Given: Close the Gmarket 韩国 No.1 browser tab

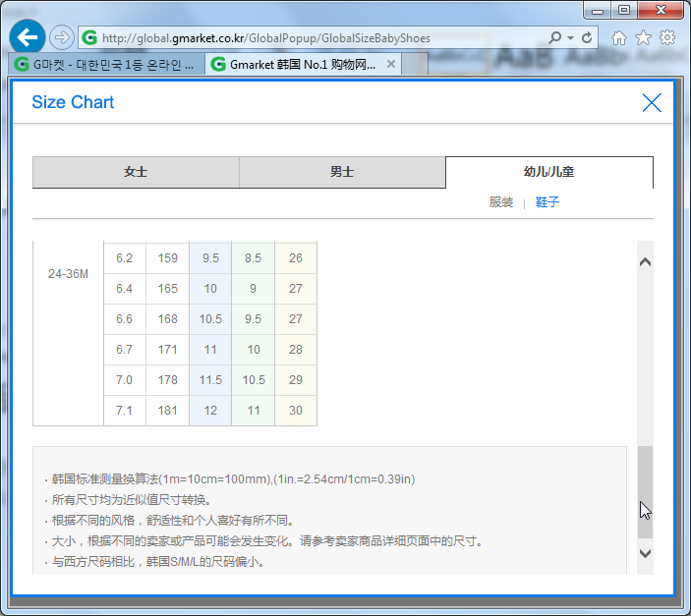Looking at the screenshot, I should click(x=391, y=65).
